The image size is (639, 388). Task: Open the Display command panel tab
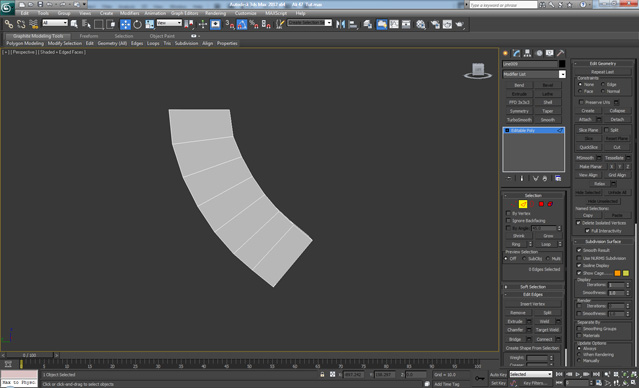tap(550, 53)
